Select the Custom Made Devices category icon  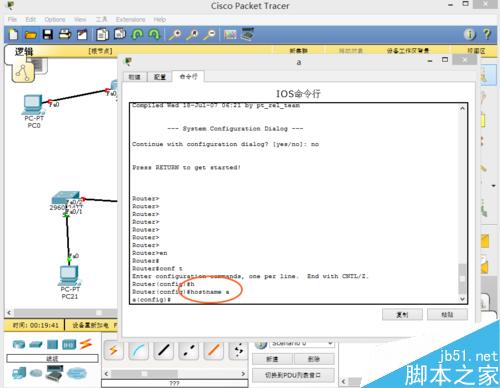click(54, 373)
